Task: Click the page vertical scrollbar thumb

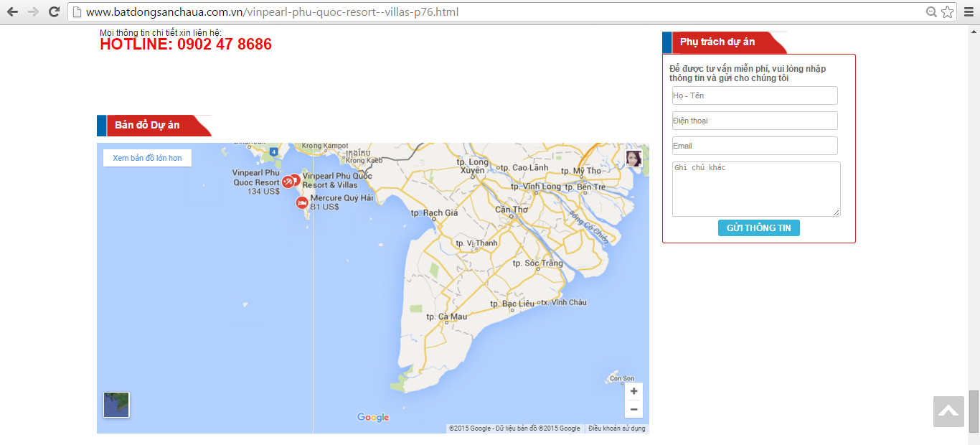Action: (974, 411)
